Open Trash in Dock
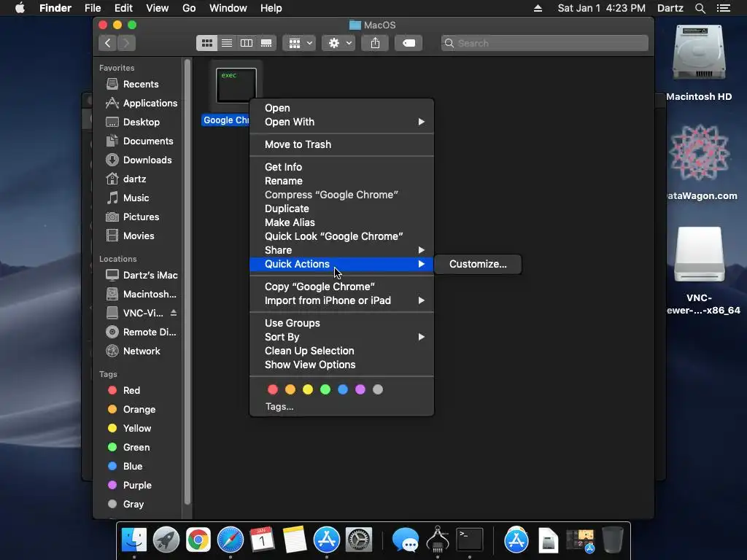This screenshot has width=747, height=560. click(613, 540)
